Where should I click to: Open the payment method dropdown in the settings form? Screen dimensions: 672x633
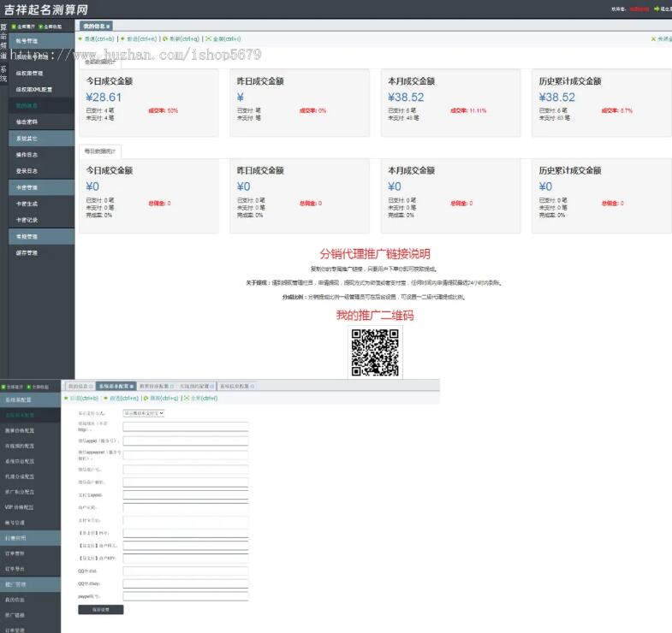click(x=143, y=413)
